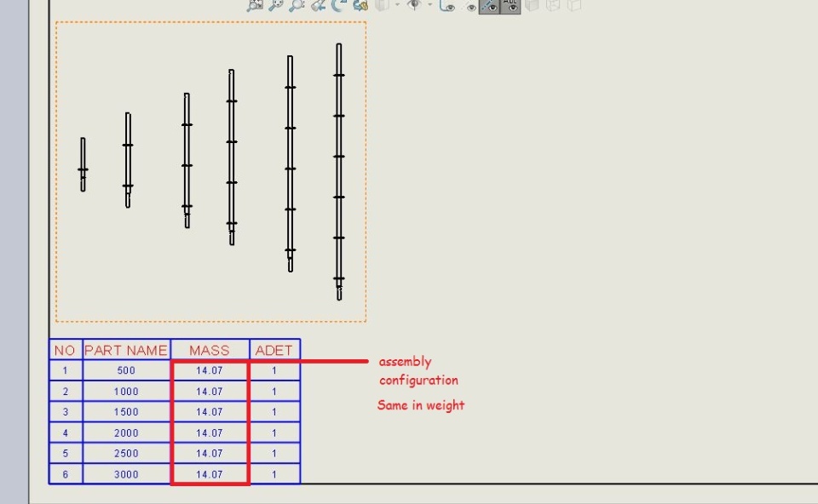Select item number cell 3
Screen dimensions: 818x504
tap(66, 412)
